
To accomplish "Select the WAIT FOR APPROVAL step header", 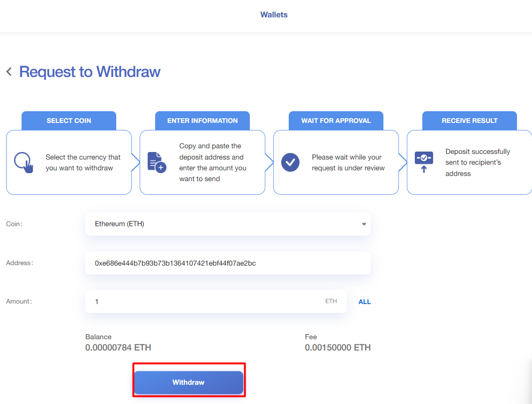I will pyautogui.click(x=336, y=121).
